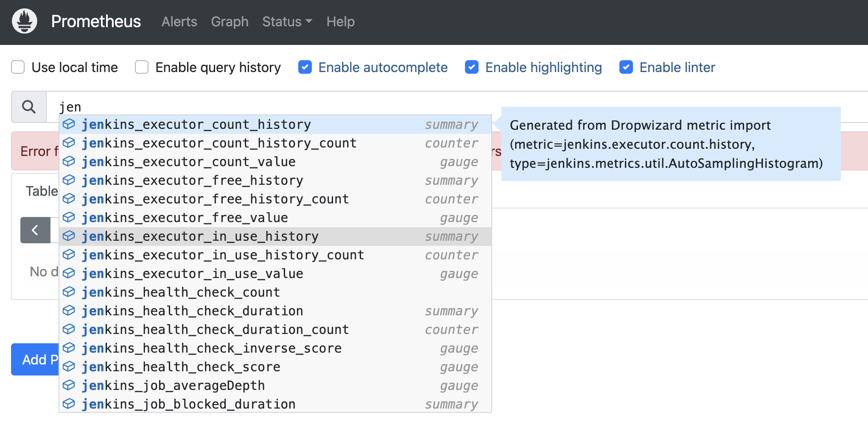Click cube icon beside jenkins_job_blocked_duration
Image resolution: width=868 pixels, height=445 pixels.
click(69, 404)
